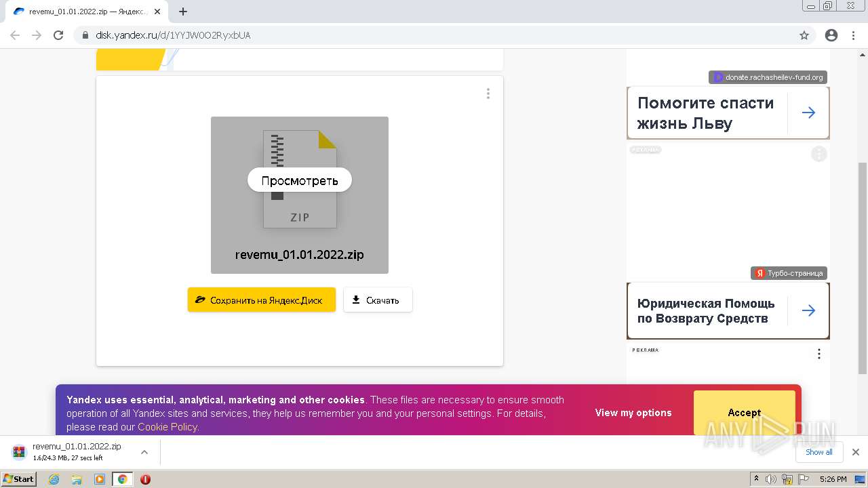This screenshot has height=488, width=868.
Task: Click Show all downloads button
Action: click(819, 452)
